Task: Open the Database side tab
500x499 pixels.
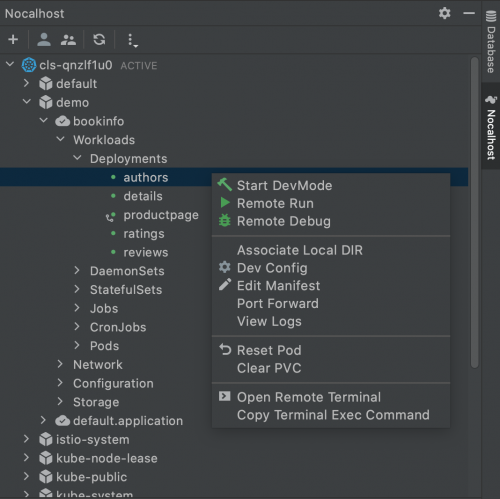Action: pyautogui.click(x=491, y=41)
